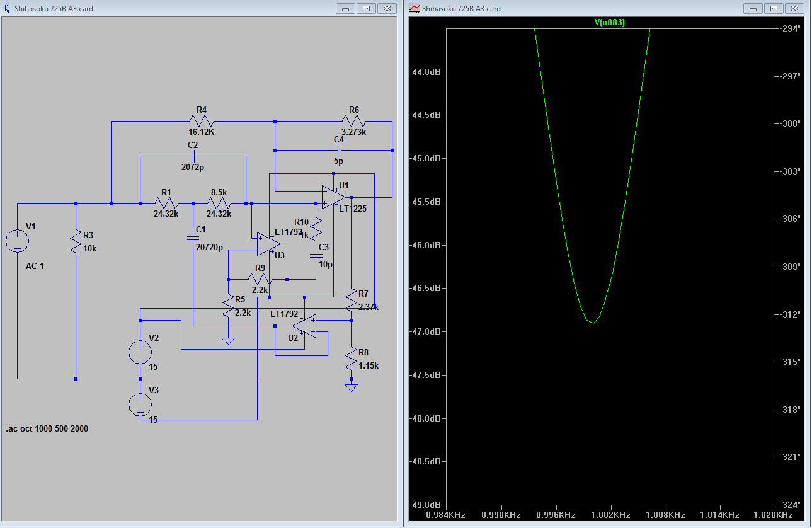
Task: Click the 0.984KHz frequency axis label
Action: [x=445, y=515]
